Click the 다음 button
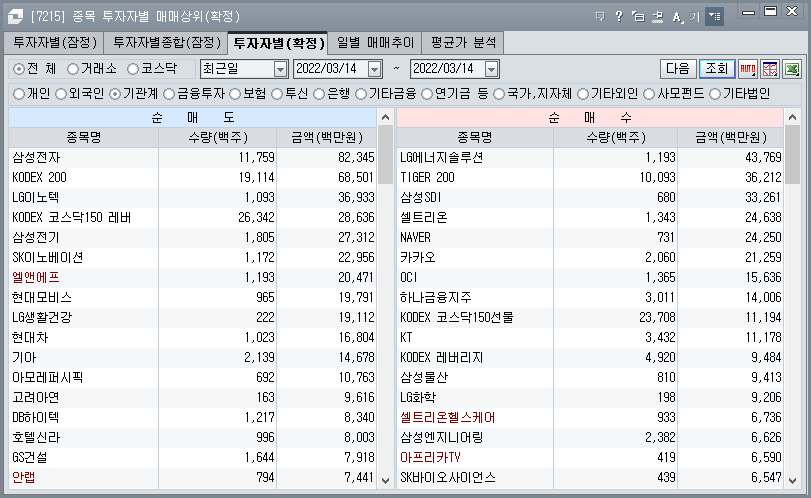Screen dimensions: 811x498 (x=678, y=69)
